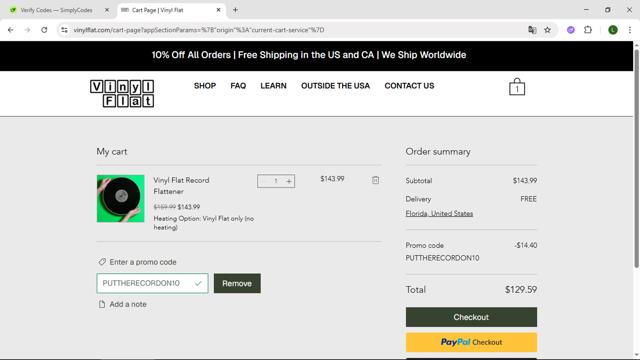This screenshot has width=640, height=360.
Task: Reload the cart page
Action: (x=44, y=30)
